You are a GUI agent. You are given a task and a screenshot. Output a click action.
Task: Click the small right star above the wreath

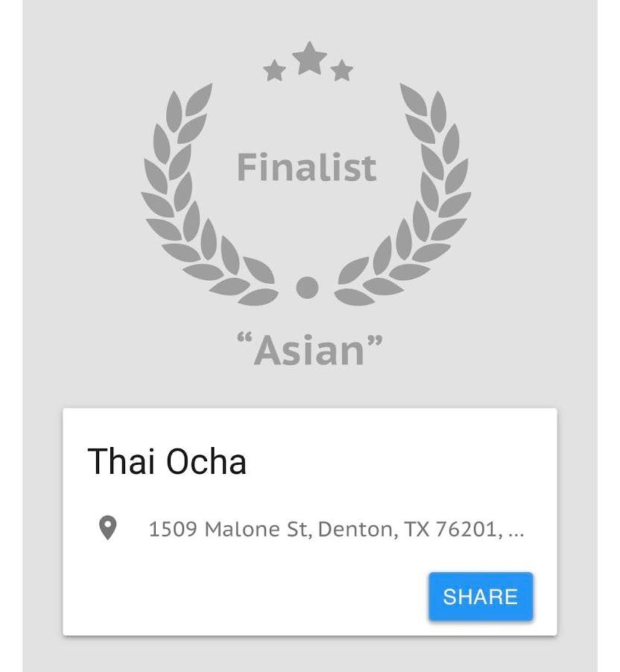tap(342, 72)
